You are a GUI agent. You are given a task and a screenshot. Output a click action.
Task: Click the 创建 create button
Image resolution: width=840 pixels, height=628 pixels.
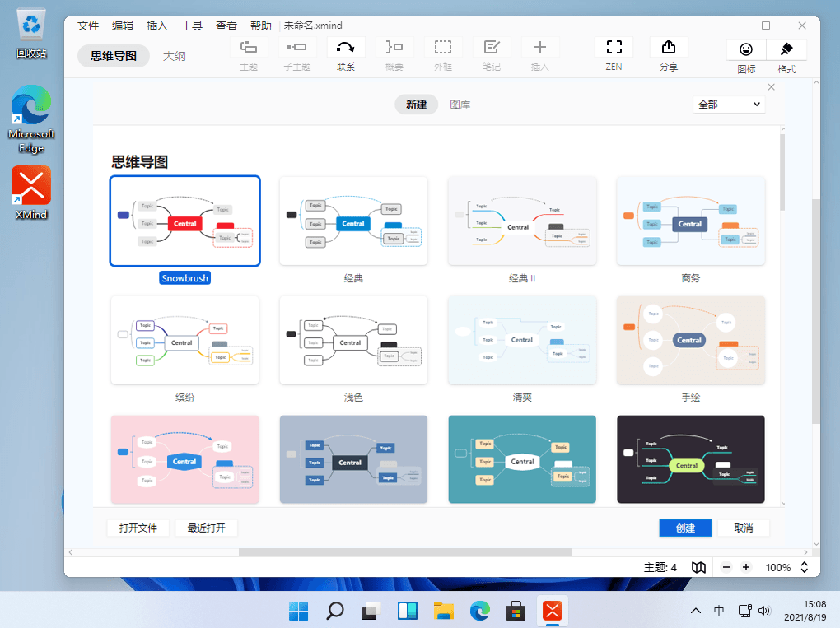(685, 528)
